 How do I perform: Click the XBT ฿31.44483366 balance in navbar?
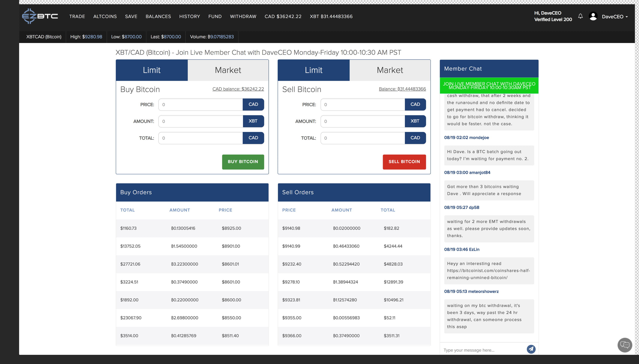coord(331,16)
